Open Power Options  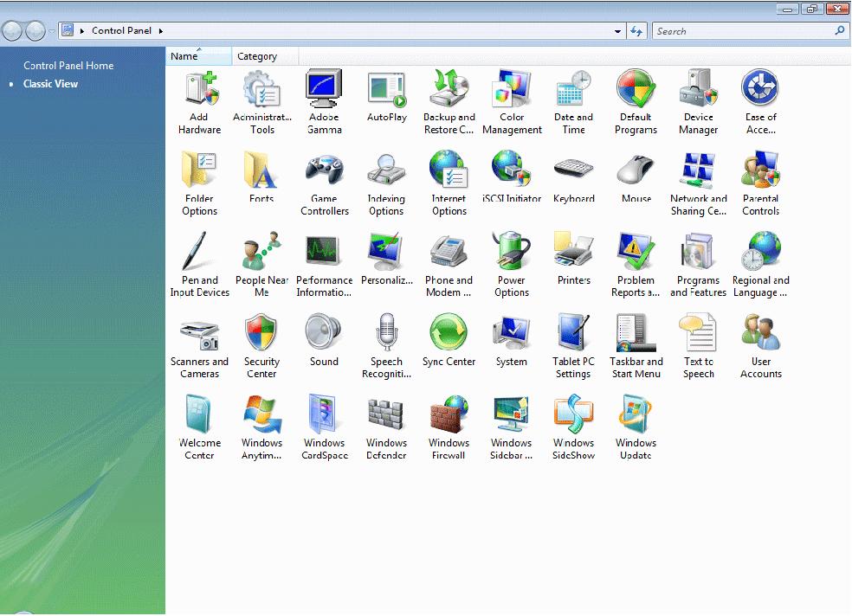point(512,265)
